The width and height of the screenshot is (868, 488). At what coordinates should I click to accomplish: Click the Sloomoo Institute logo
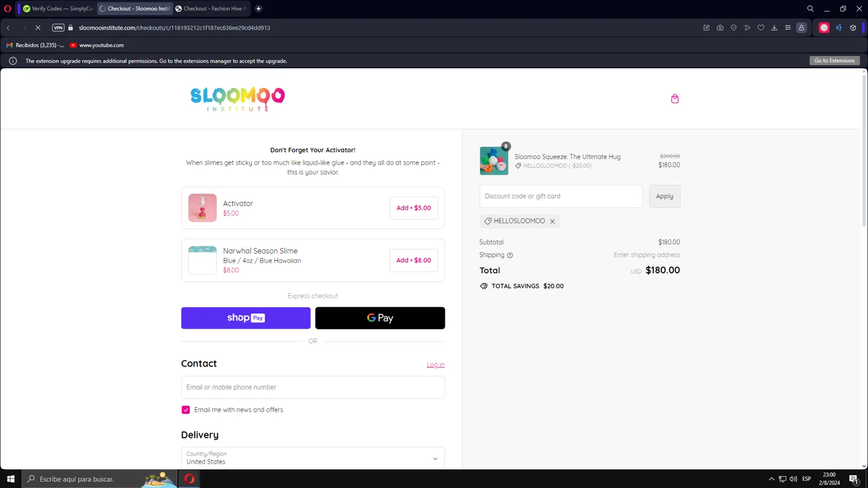tap(237, 99)
